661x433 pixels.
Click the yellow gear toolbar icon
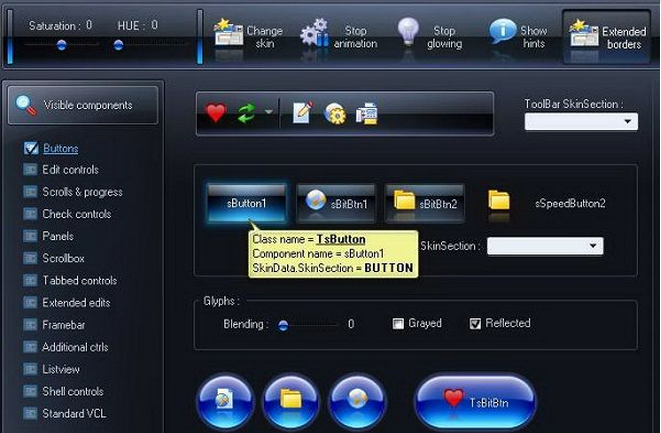[335, 114]
